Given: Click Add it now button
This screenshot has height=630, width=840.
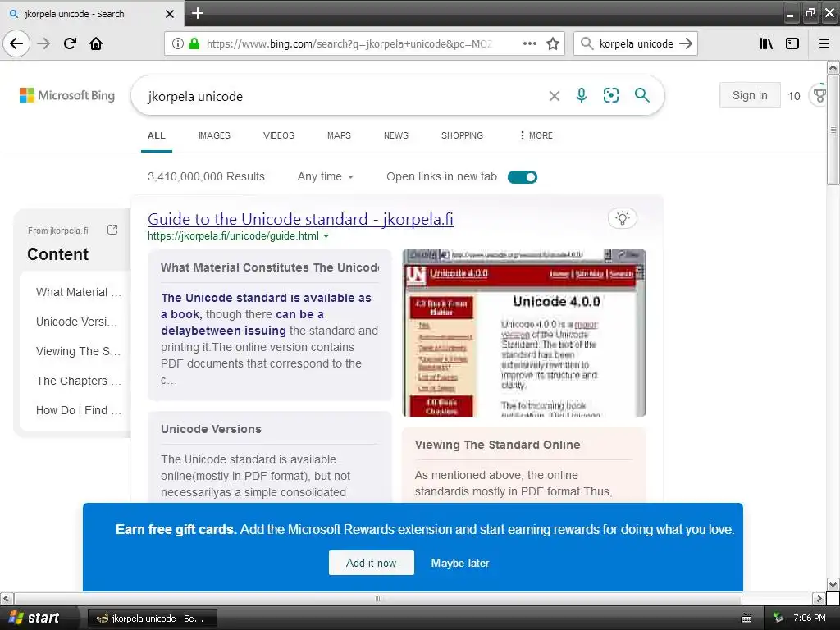Looking at the screenshot, I should point(372,563).
